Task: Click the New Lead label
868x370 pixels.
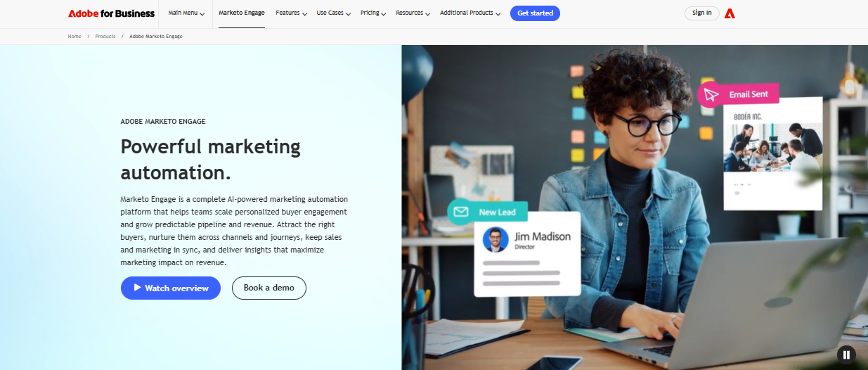Action: pos(498,212)
